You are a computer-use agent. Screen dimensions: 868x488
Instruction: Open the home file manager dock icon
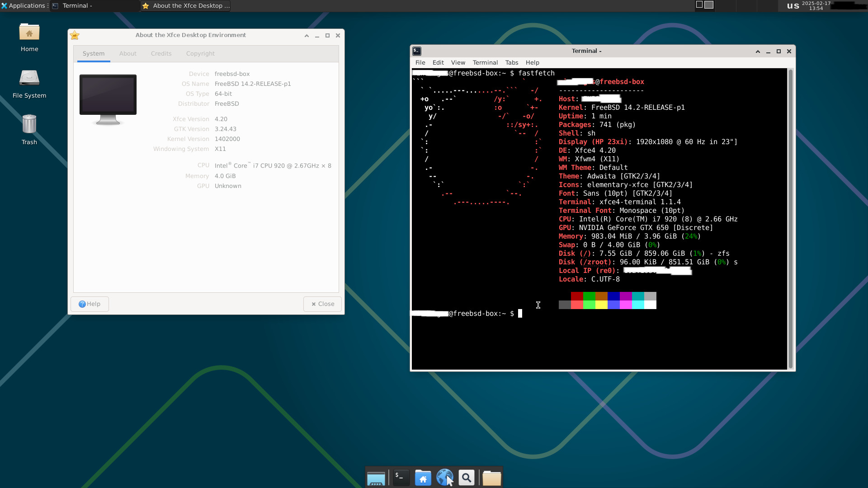tap(423, 478)
